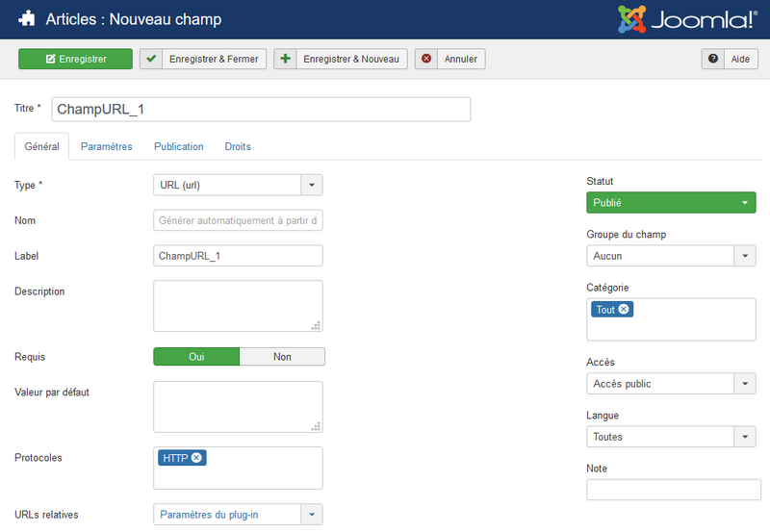Focus the Titre field containing ChampURL_1
This screenshot has height=532, width=770.
[260, 109]
